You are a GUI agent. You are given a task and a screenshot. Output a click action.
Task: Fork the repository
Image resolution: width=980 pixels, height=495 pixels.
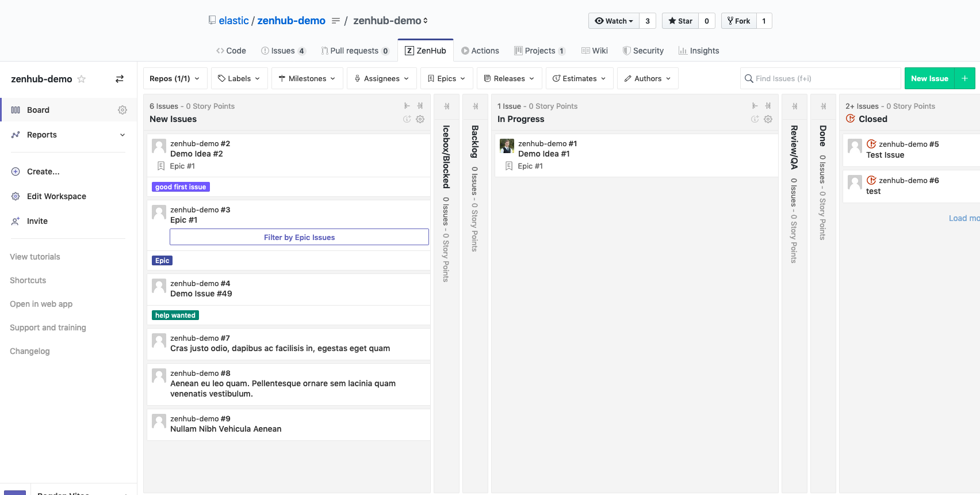click(x=739, y=21)
